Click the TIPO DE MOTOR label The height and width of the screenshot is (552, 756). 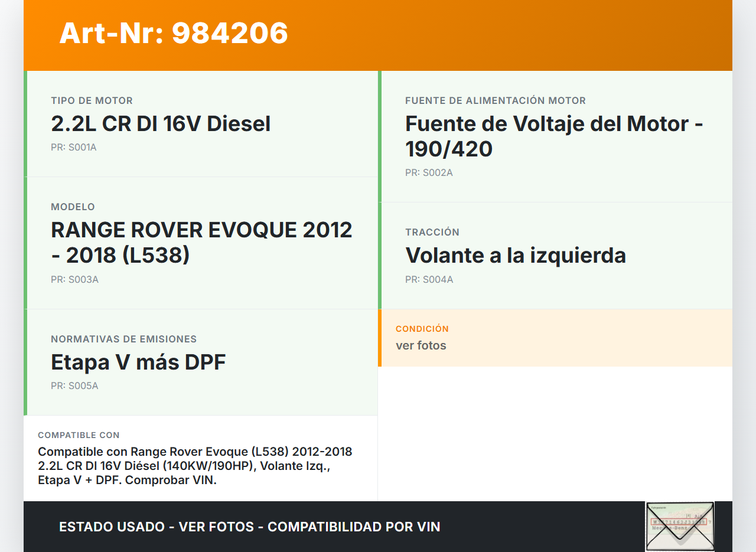click(92, 101)
